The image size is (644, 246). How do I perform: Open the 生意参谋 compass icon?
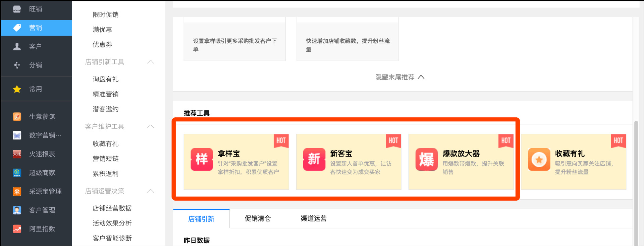tap(17, 116)
